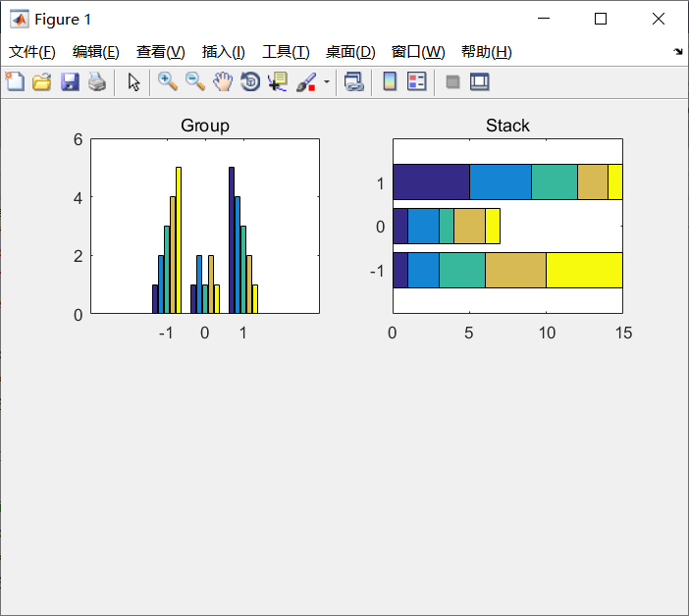Click x-axis label 10 on Stack plot

point(547,333)
